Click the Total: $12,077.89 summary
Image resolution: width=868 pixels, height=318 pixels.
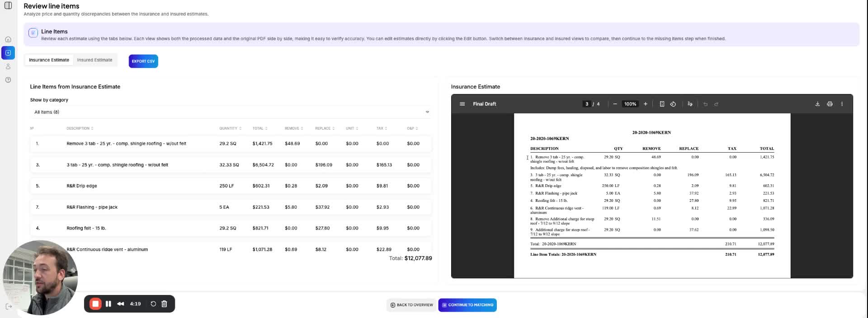(410, 258)
